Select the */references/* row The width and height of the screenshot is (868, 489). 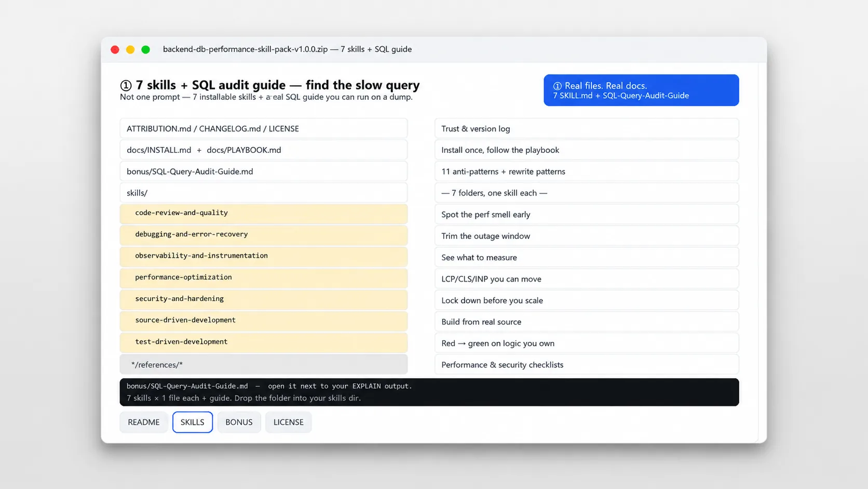tap(264, 364)
